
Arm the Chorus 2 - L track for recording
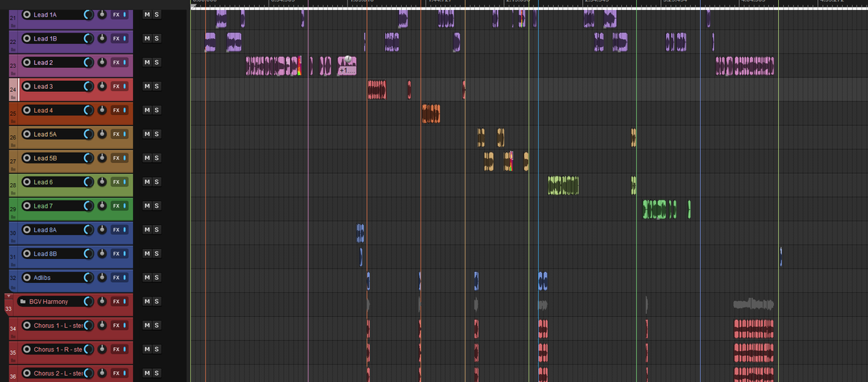27,373
